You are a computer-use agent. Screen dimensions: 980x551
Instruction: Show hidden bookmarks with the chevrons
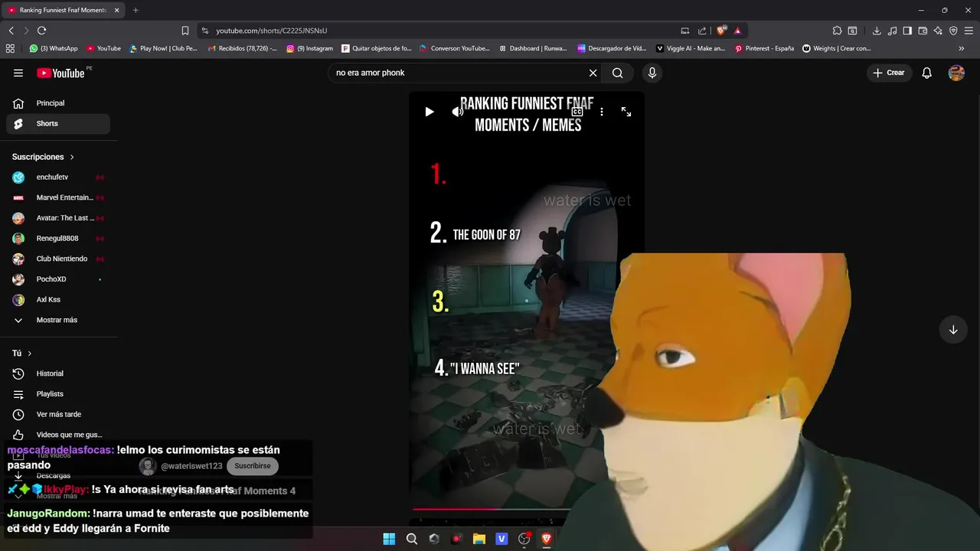pyautogui.click(x=962, y=48)
